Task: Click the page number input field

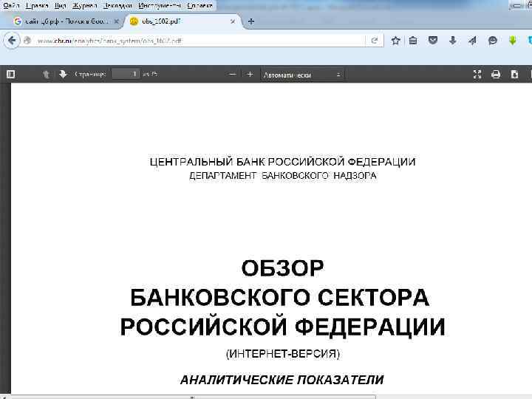Action: [126, 74]
